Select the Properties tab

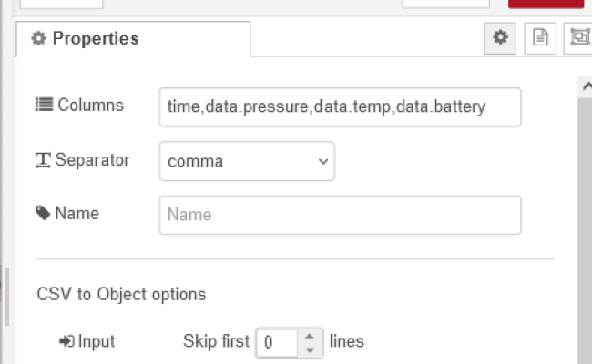coord(133,39)
